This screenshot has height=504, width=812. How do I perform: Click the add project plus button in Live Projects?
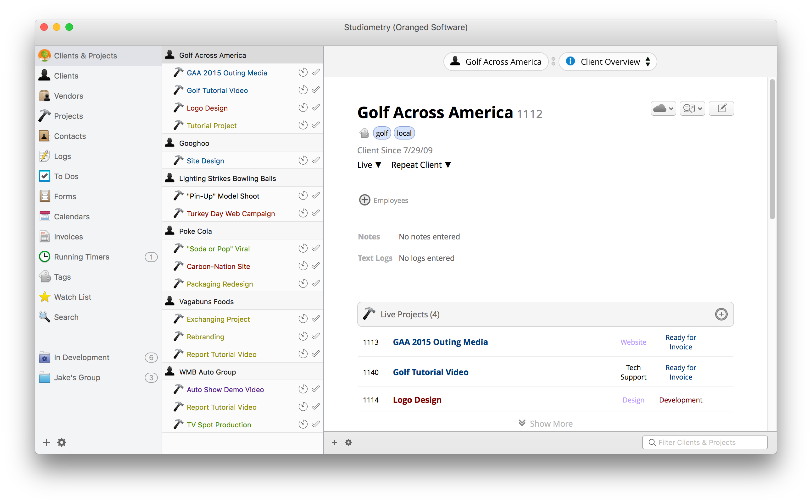point(723,314)
